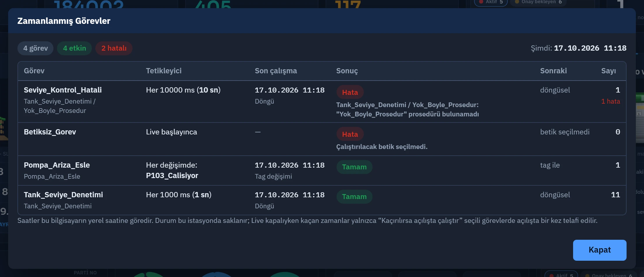This screenshot has width=644, height=277.
Task: Click the "prosedürü bulunamadı" error message
Action: click(x=407, y=110)
